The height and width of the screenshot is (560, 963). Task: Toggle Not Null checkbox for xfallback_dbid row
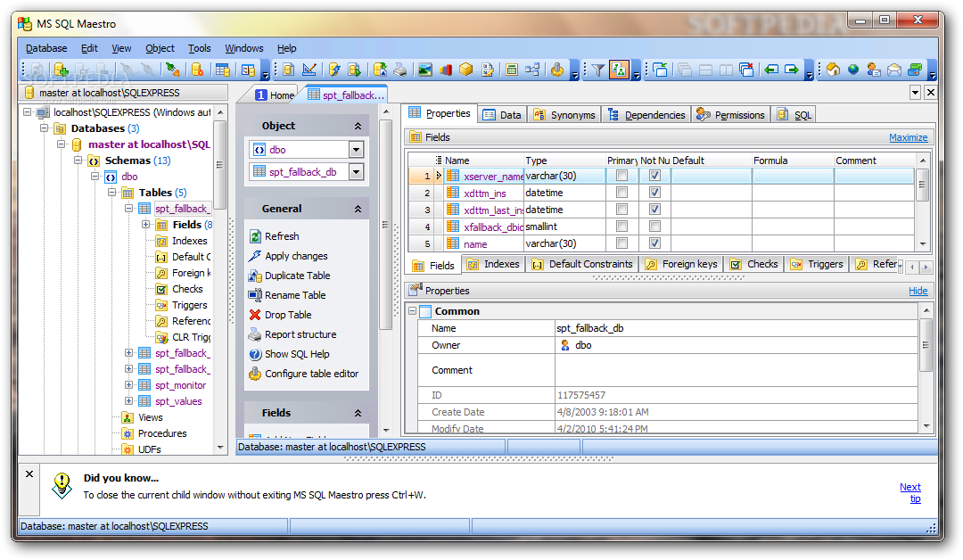(654, 226)
